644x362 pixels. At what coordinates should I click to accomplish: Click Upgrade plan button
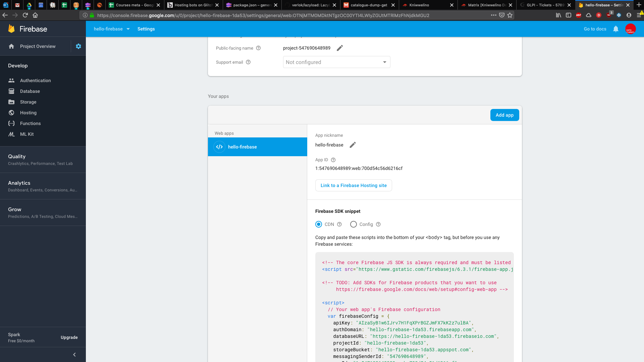(69, 338)
